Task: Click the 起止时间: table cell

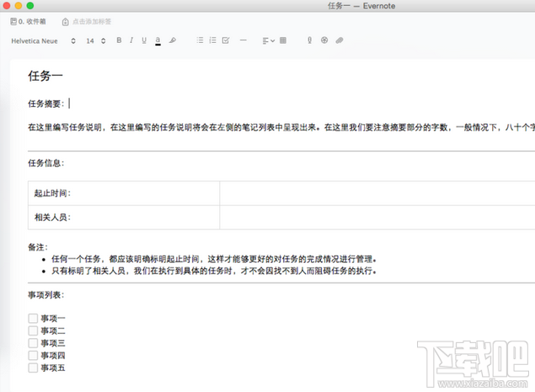Action: (x=124, y=193)
